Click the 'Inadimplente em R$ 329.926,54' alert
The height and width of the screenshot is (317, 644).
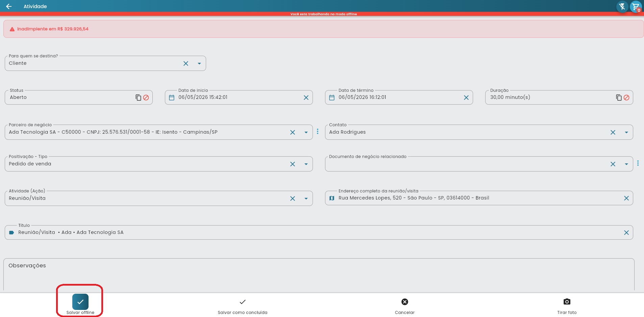323,29
